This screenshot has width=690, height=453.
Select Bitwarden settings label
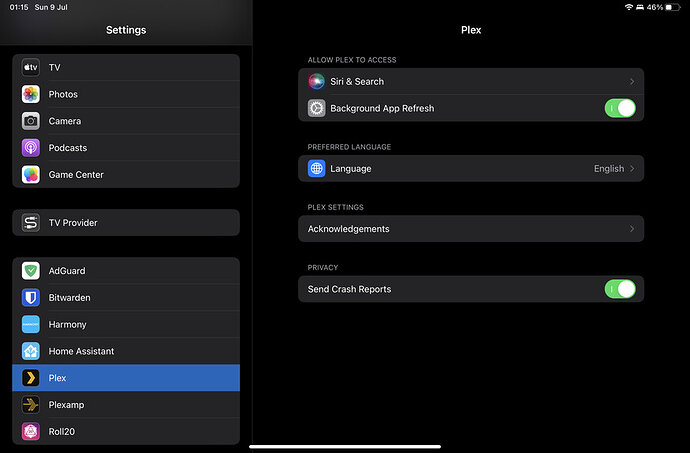(70, 298)
